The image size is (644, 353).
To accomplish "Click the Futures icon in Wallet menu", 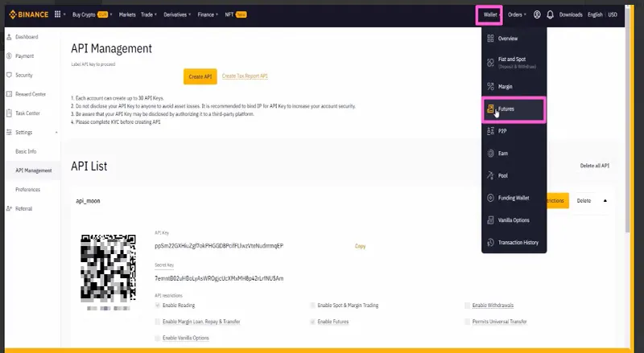I will pos(490,109).
